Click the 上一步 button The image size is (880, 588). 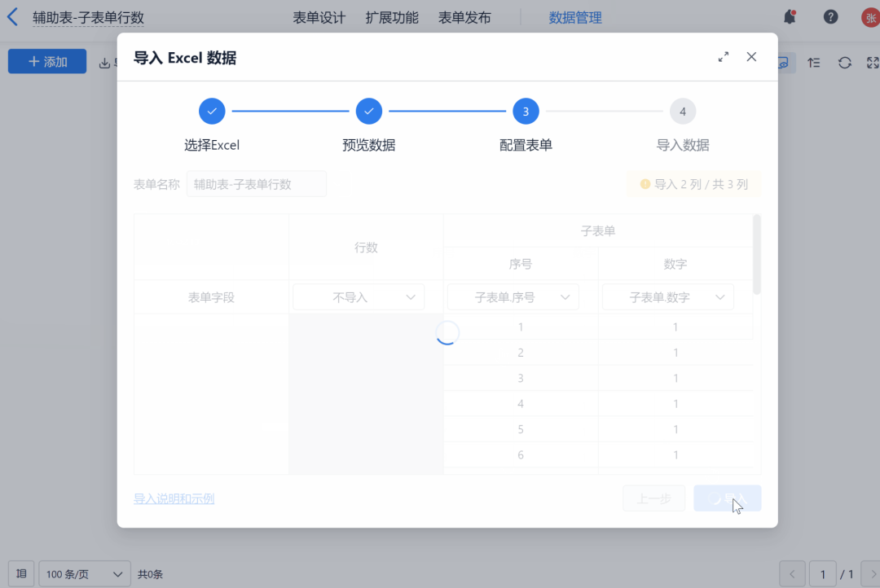653,498
